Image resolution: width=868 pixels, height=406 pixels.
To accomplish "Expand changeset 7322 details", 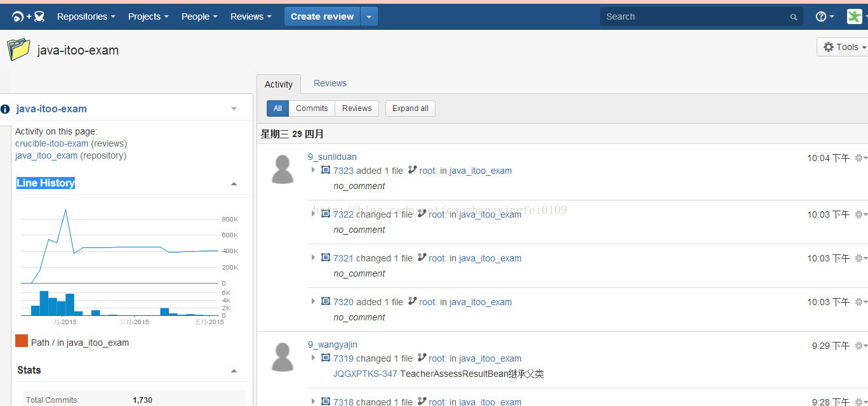I will 313,214.
